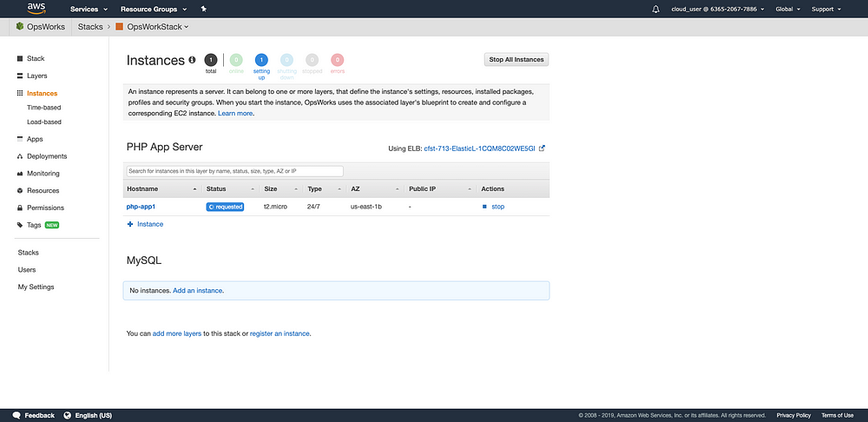Open the pin shortcuts icon
The height and width of the screenshot is (422, 868).
[204, 9]
